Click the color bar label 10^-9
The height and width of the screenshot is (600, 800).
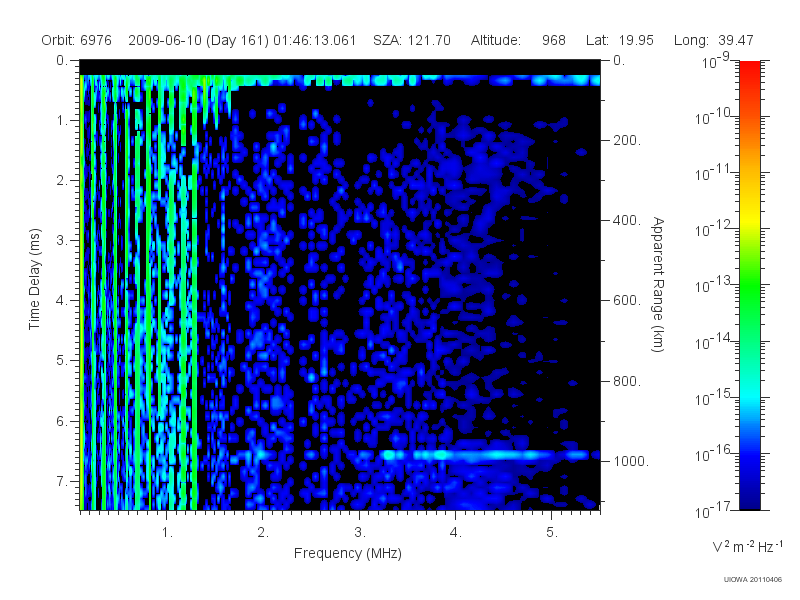point(716,61)
